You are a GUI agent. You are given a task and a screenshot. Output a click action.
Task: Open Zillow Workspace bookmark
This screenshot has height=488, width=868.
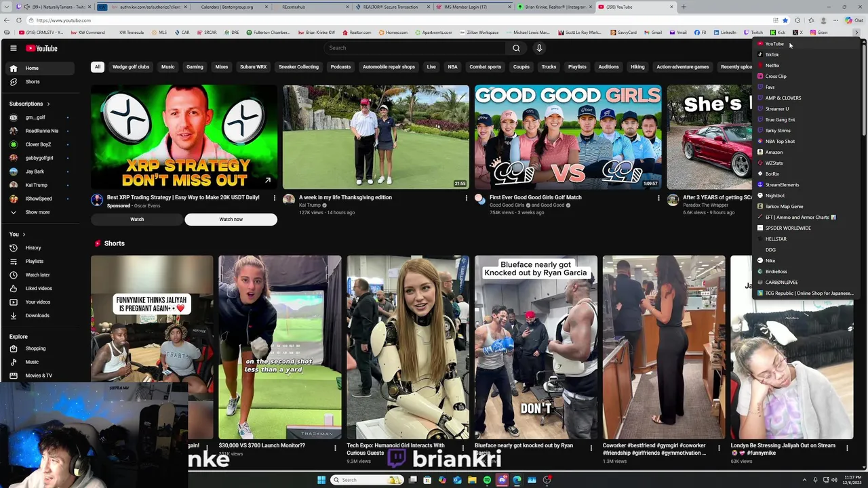479,33
